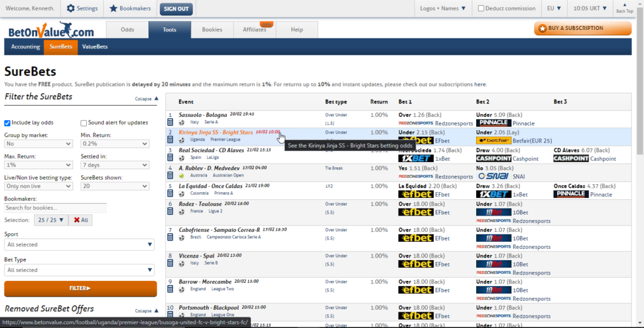Click the Bookmakers star icon

pyautogui.click(x=113, y=8)
